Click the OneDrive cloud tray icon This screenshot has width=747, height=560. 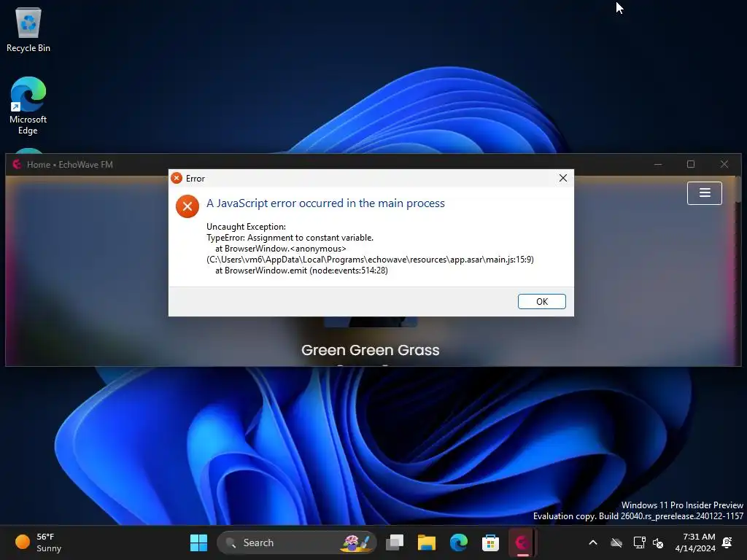616,542
